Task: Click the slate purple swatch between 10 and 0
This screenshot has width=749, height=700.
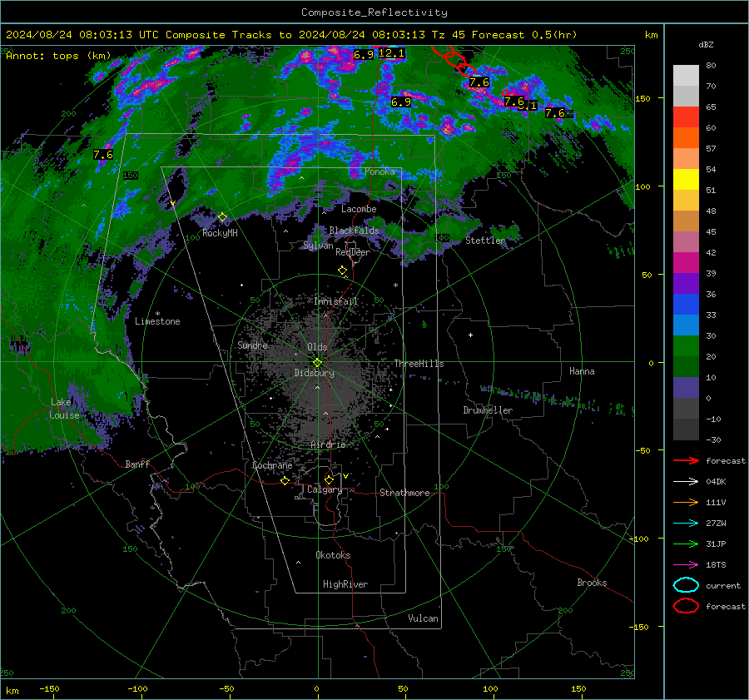Action: click(686, 387)
